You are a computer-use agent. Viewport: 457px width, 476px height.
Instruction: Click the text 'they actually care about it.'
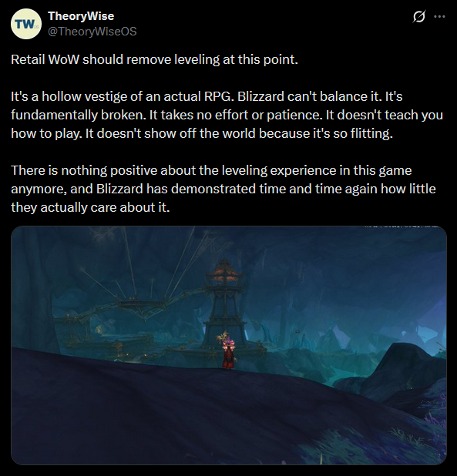90,207
